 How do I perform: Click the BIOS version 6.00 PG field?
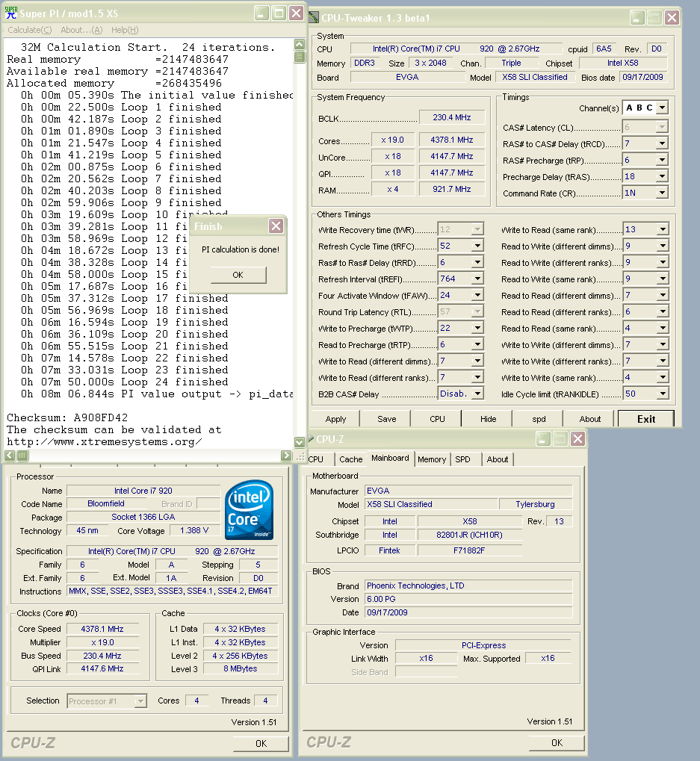click(468, 599)
